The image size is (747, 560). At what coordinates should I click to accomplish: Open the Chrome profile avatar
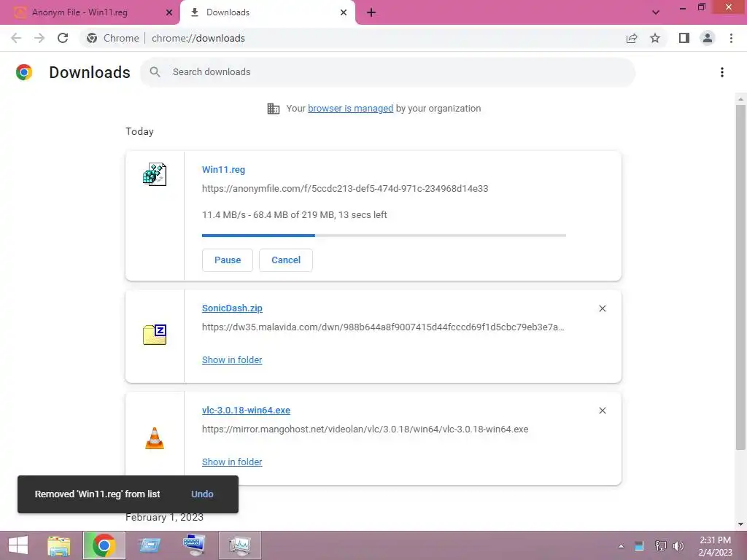coord(708,38)
